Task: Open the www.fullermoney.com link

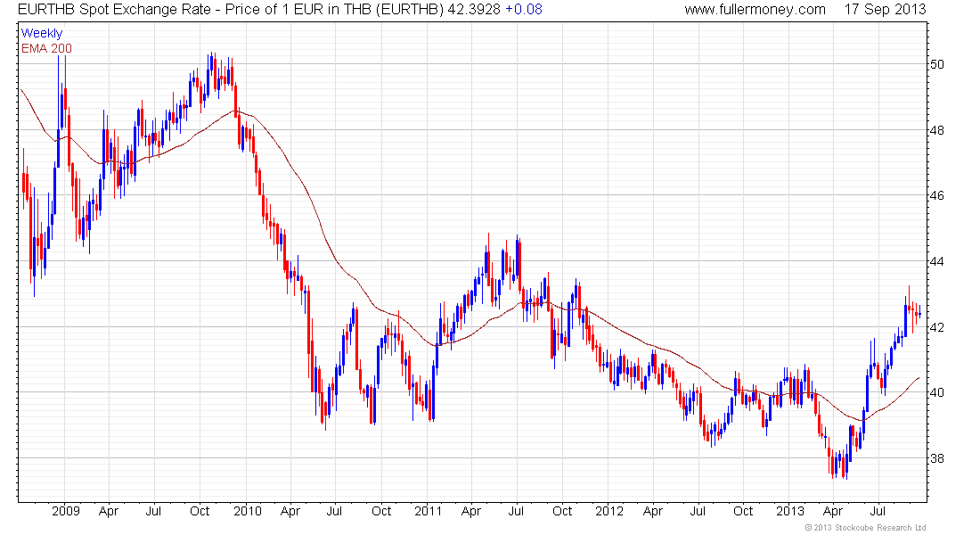Action: coord(755,10)
